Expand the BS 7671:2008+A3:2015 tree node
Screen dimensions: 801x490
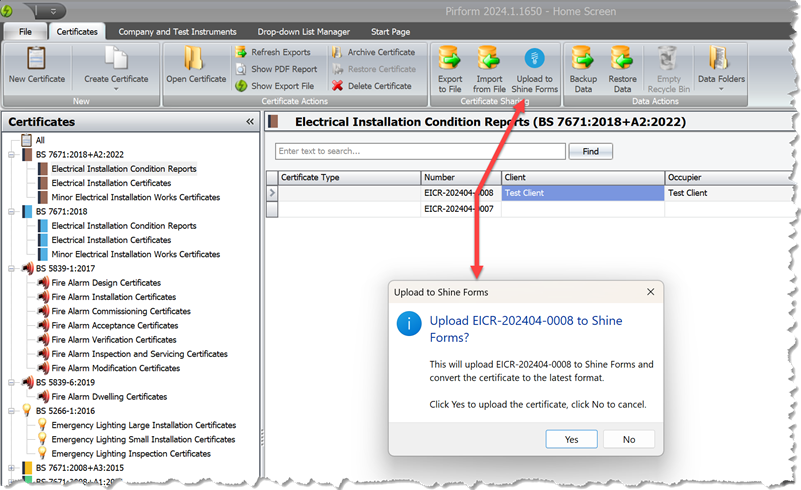click(12, 468)
